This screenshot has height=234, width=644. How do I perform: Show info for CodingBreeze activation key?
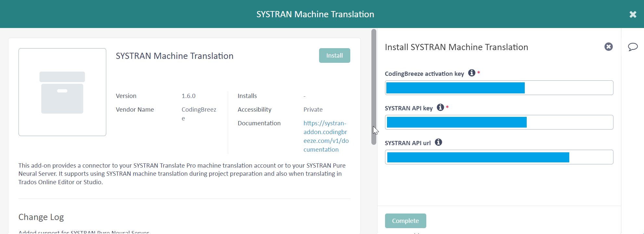click(471, 73)
